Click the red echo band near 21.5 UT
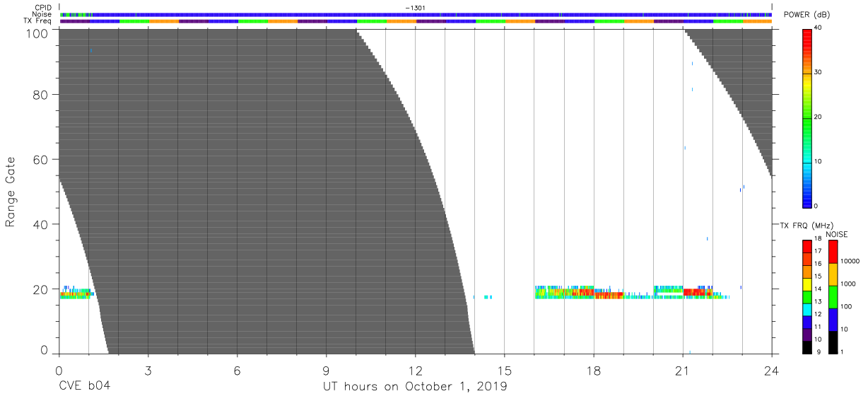Viewport: 868px width, 401px height. click(698, 291)
